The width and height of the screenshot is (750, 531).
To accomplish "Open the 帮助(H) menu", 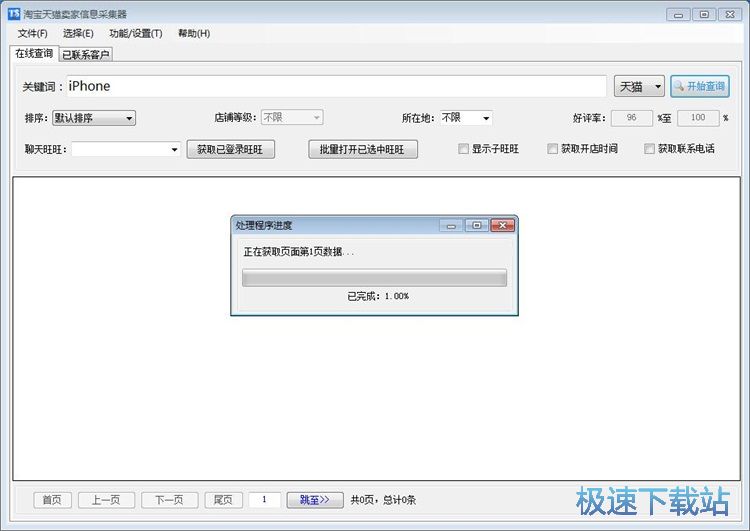I will (x=194, y=33).
